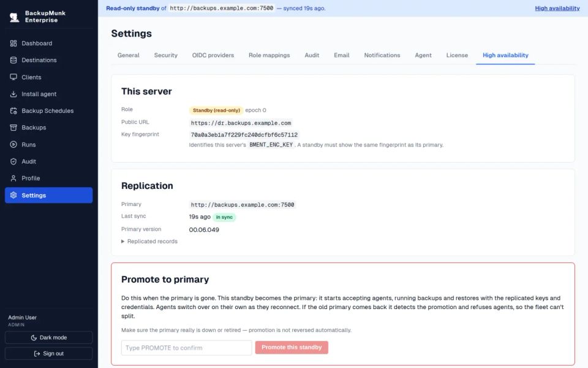Viewport: 588px width, 368px height.
Task: Go to Install agent page
Action: (49, 94)
